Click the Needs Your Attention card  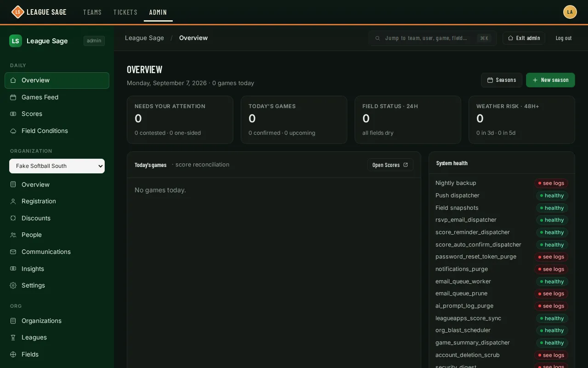pyautogui.click(x=180, y=120)
